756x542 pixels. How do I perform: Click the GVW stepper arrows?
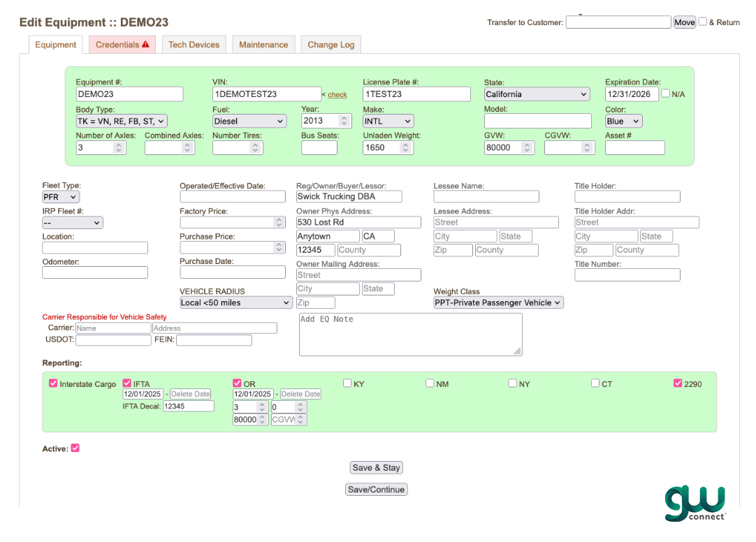(527, 148)
